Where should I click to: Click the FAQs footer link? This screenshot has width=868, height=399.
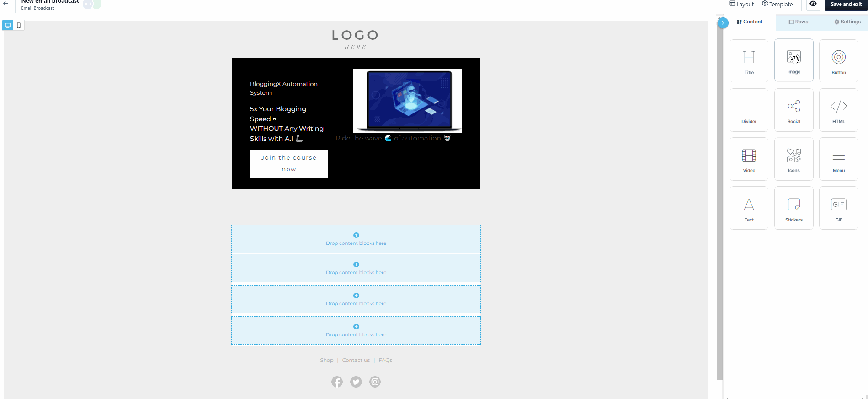385,360
